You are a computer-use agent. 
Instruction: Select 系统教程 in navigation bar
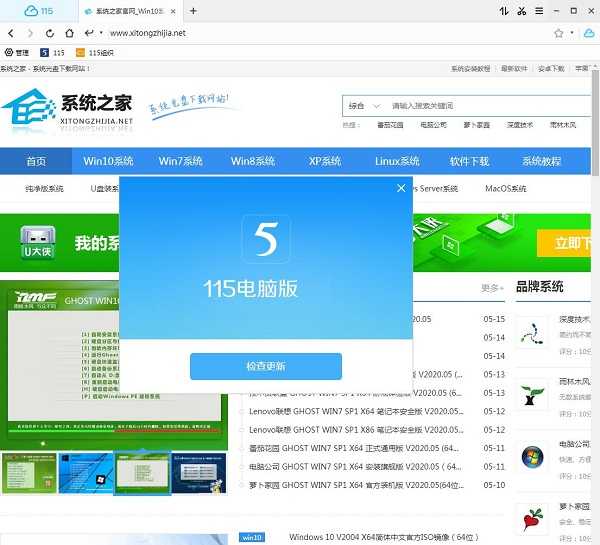tap(541, 161)
